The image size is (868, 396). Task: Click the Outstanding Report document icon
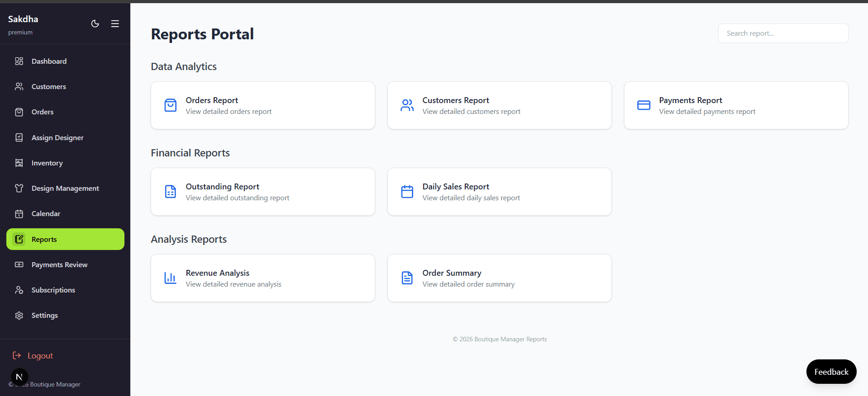point(171,192)
